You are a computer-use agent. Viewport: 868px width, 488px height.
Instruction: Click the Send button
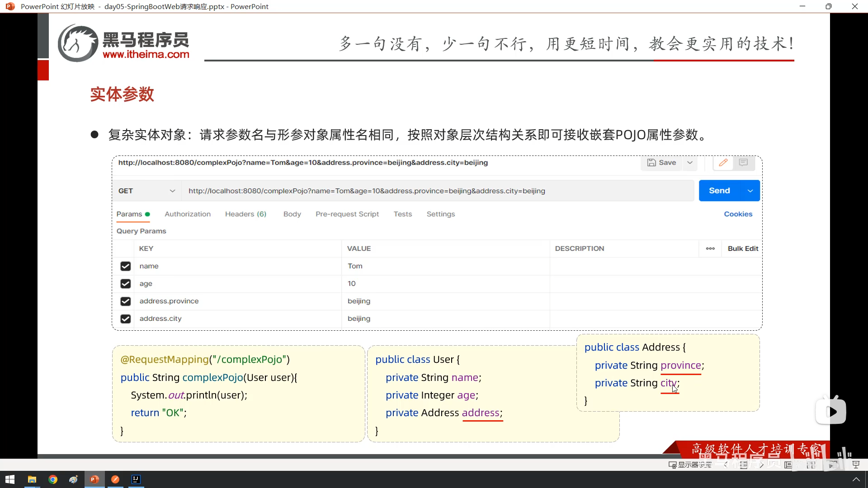(x=720, y=191)
